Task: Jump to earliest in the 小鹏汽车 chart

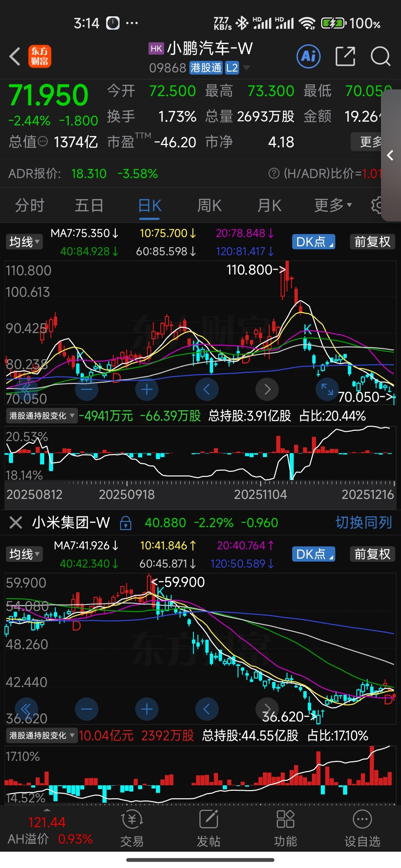Action: (x=26, y=389)
